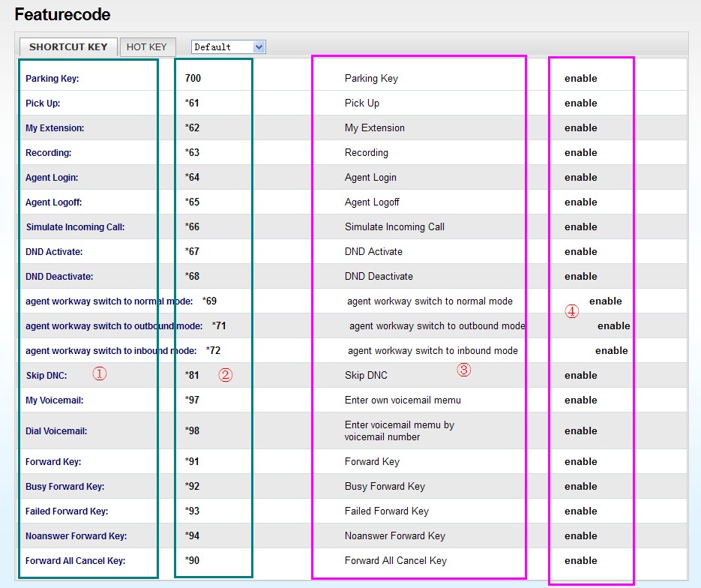The height and width of the screenshot is (588, 701).
Task: Select the Recording code *63
Action: point(192,152)
